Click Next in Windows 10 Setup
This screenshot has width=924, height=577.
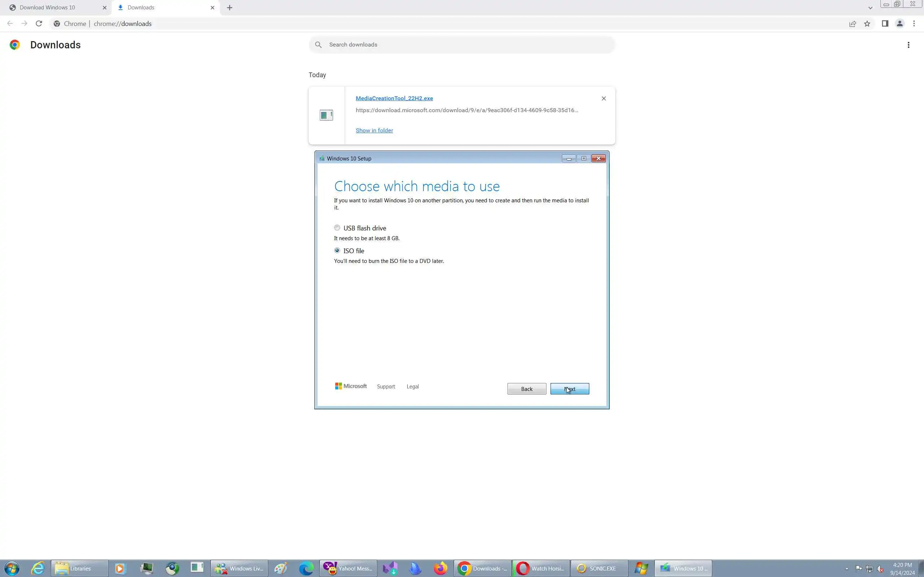[569, 389]
